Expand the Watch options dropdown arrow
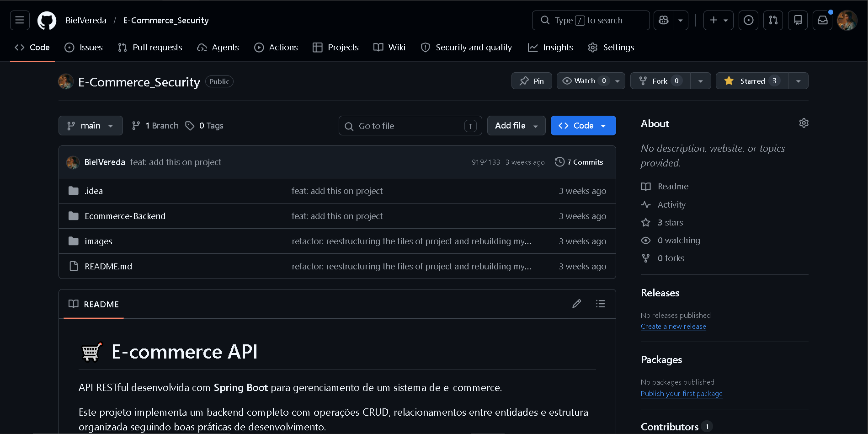 click(618, 81)
